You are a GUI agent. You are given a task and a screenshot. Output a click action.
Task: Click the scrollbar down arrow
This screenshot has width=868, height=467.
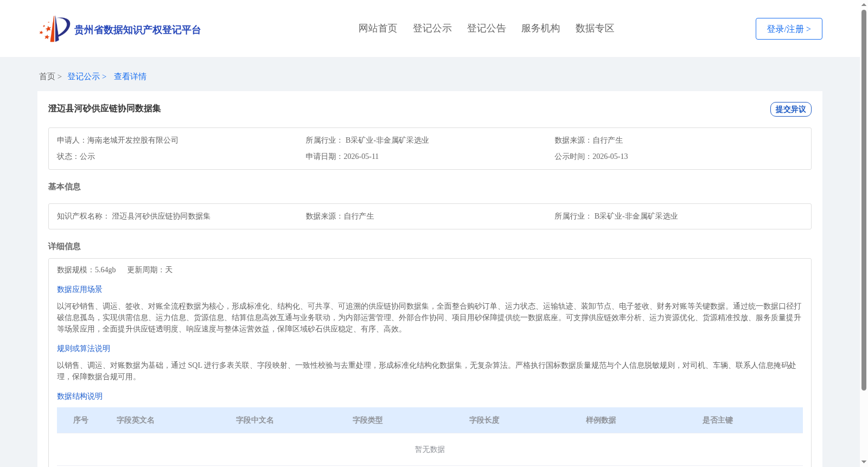(x=864, y=462)
